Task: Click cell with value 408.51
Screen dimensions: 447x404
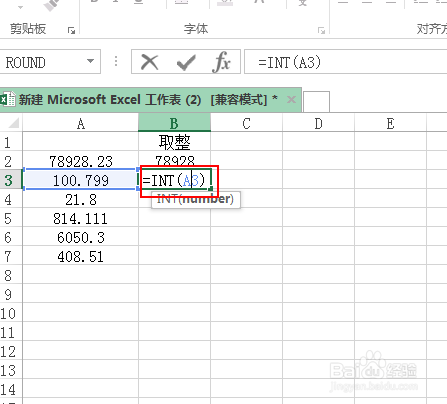Action: pos(80,256)
